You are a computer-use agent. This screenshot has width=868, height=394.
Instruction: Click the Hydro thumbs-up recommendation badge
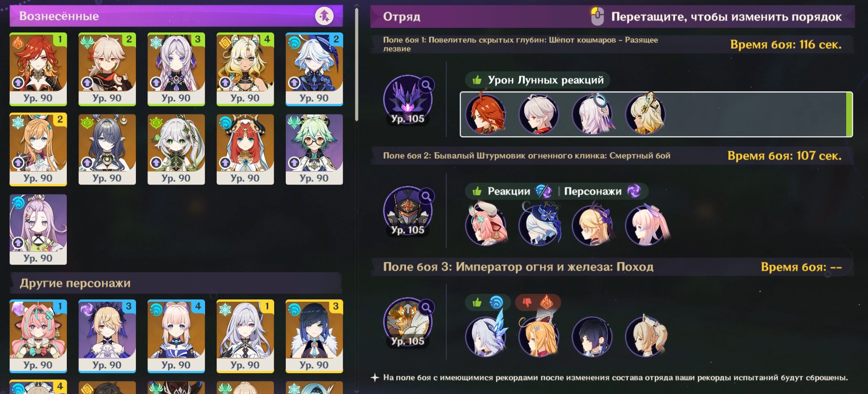pyautogui.click(x=488, y=303)
